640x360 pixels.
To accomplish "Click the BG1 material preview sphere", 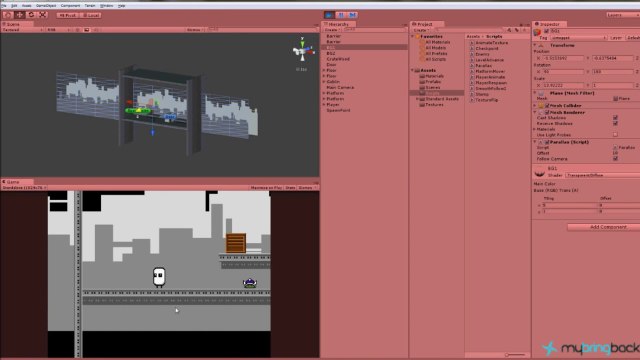I will pyautogui.click(x=540, y=173).
